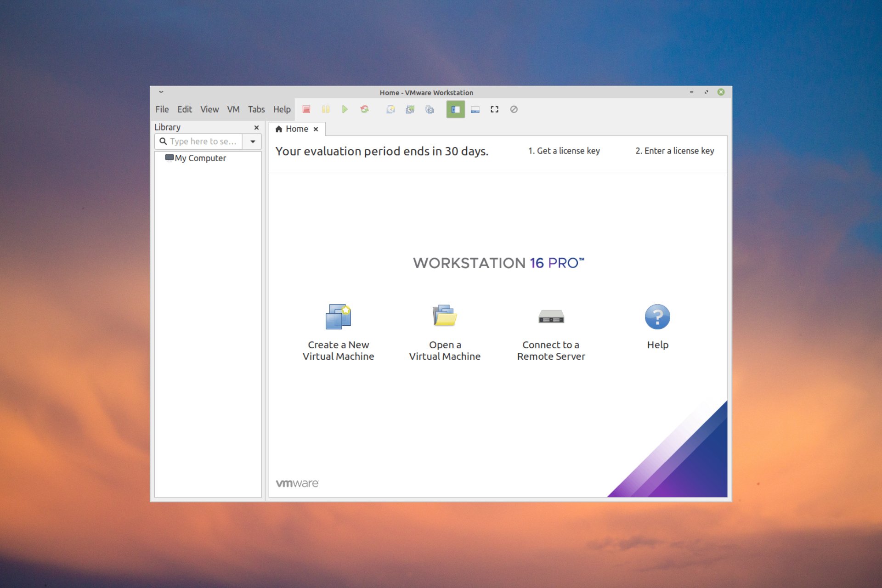Click Get a license key link

coord(564,151)
